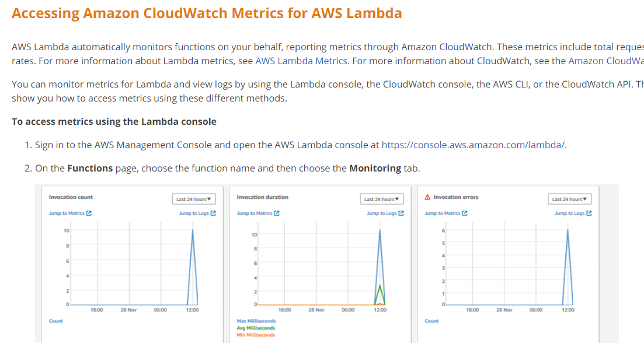Click external-link icon beside Invocation duration Jump to Logs
644x343 pixels.
tap(401, 213)
